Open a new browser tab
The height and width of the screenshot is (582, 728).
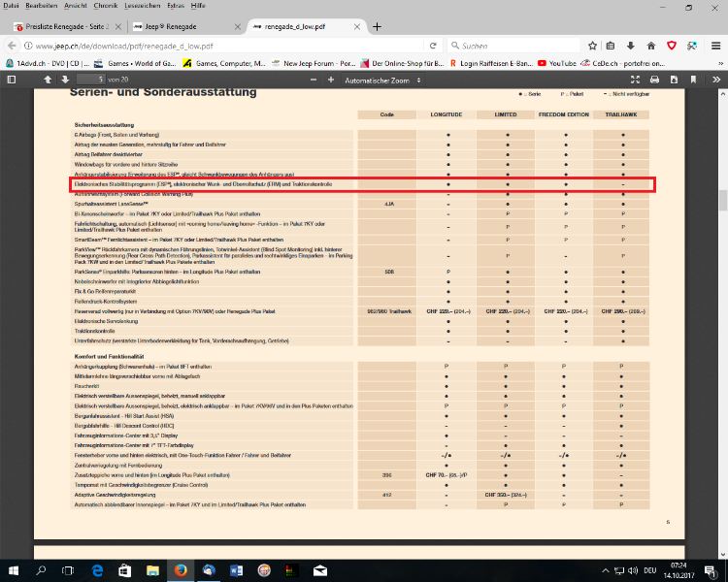[377, 26]
